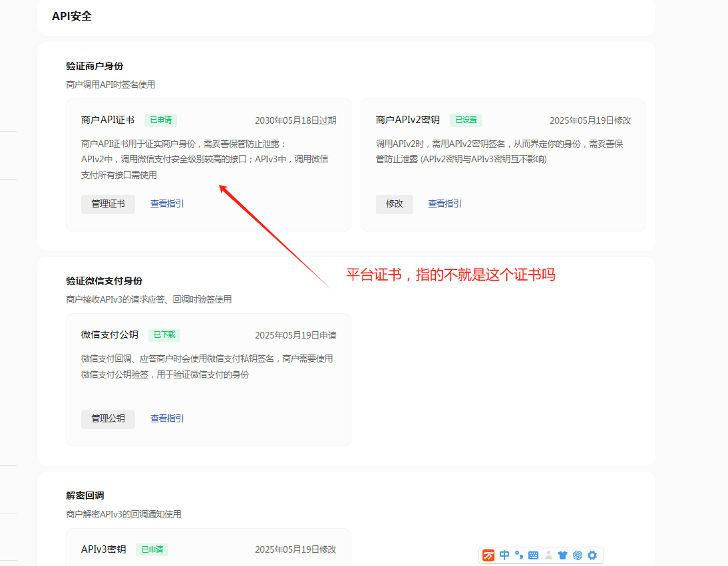
Task: Open 查看指引 link under 商户API证书
Action: point(167,204)
